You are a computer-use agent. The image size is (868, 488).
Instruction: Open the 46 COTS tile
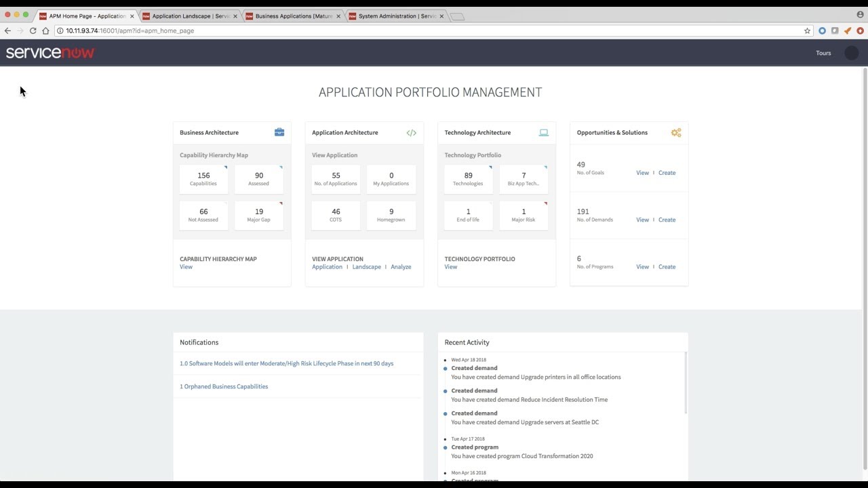click(x=336, y=216)
